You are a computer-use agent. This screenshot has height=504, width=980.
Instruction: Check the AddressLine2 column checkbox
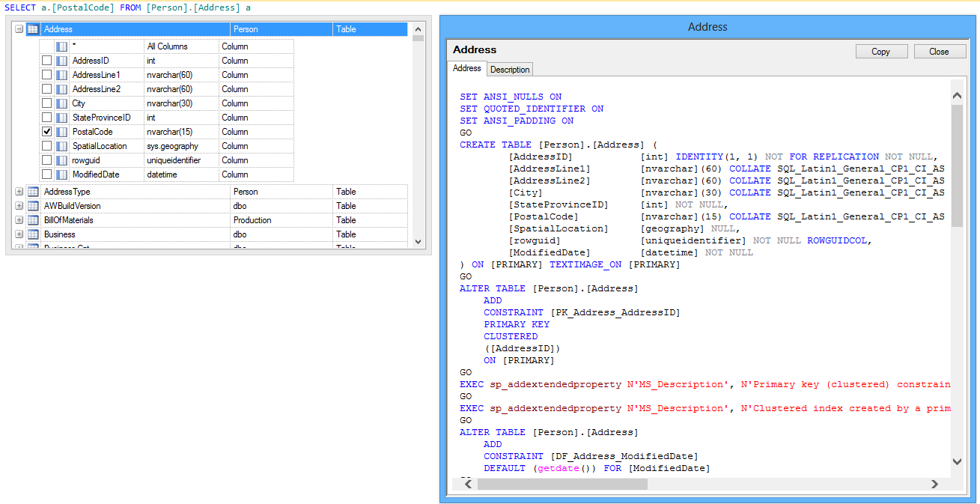[x=46, y=89]
